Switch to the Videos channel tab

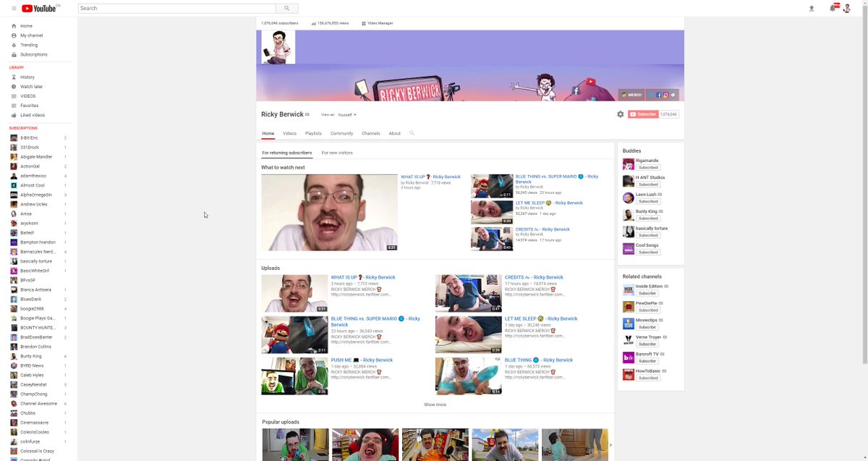[x=289, y=133]
